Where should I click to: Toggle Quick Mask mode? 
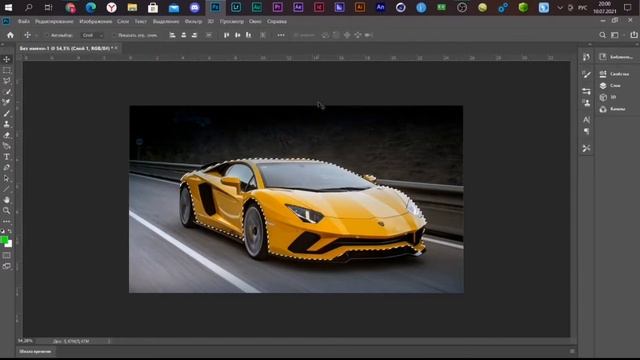point(7,256)
